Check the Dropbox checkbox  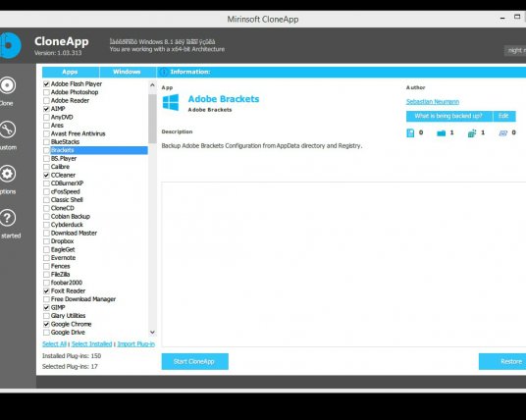click(47, 241)
